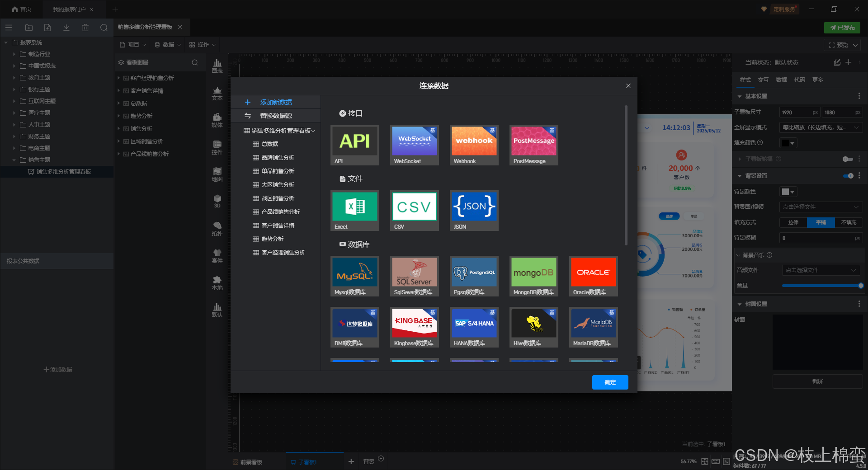Open the 预览 dropdown
Image resolution: width=868 pixels, height=470 pixels.
(855, 45)
